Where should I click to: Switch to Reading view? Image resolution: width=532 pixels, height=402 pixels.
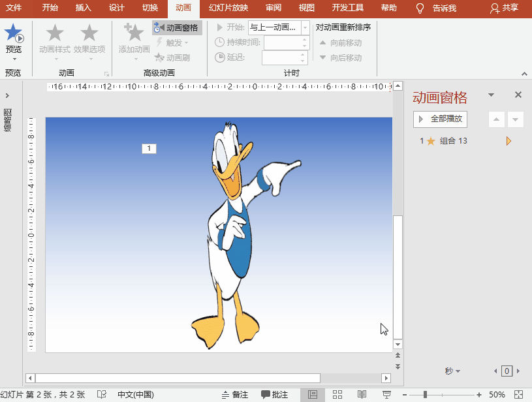pos(362,395)
